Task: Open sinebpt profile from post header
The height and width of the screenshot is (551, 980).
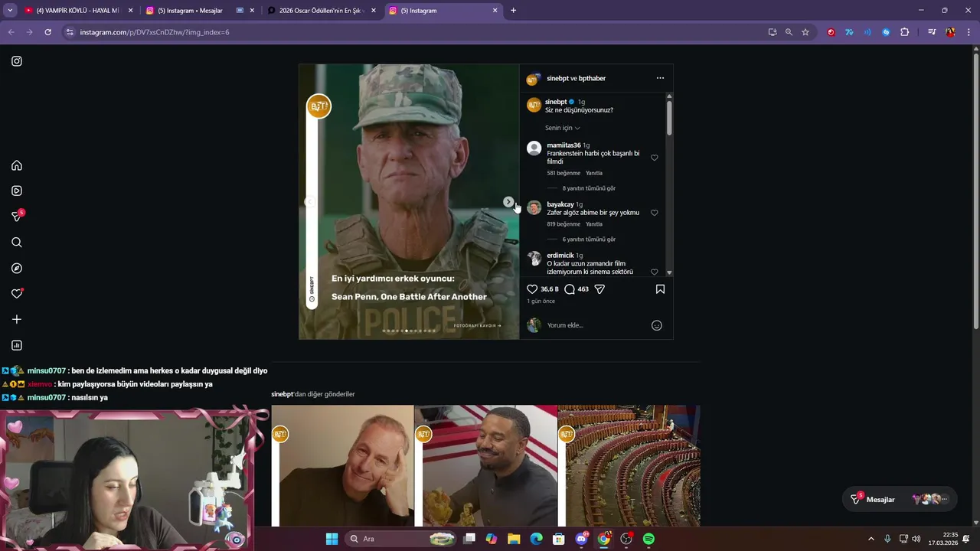Action: (x=557, y=78)
